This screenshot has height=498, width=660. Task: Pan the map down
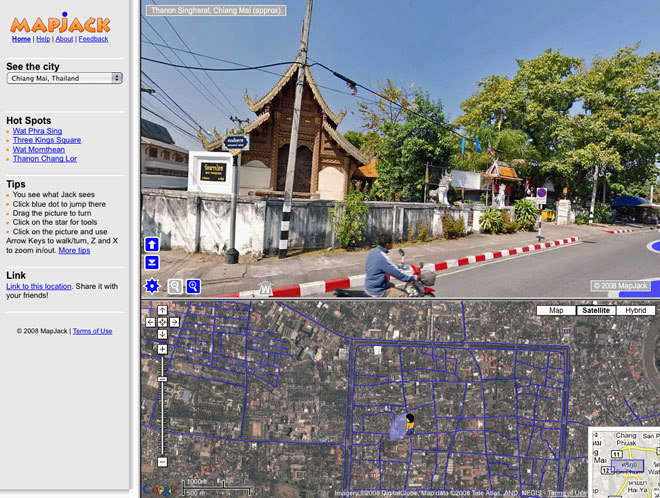(162, 334)
